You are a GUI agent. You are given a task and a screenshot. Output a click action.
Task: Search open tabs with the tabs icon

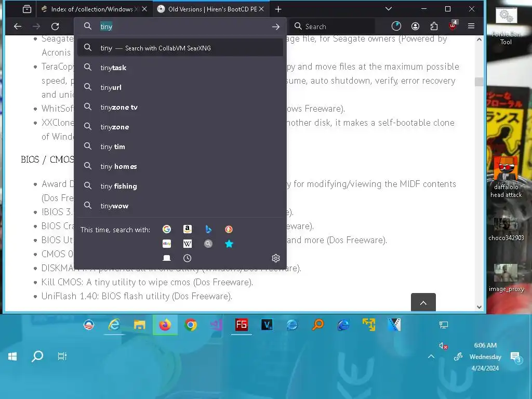[167, 258]
